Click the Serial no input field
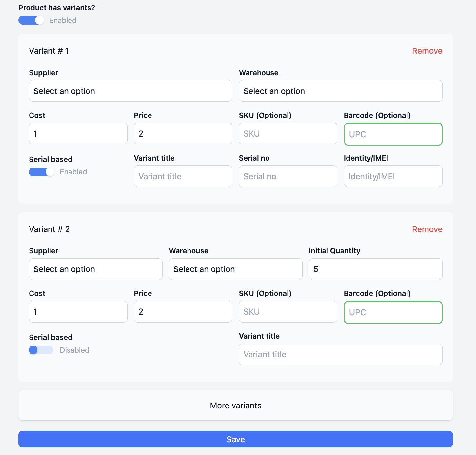 pyautogui.click(x=288, y=176)
